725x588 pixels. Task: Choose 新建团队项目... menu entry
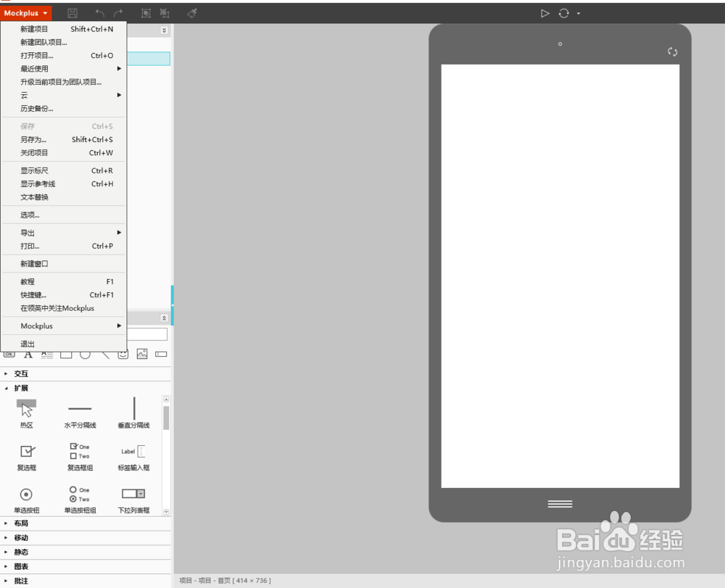(64, 42)
